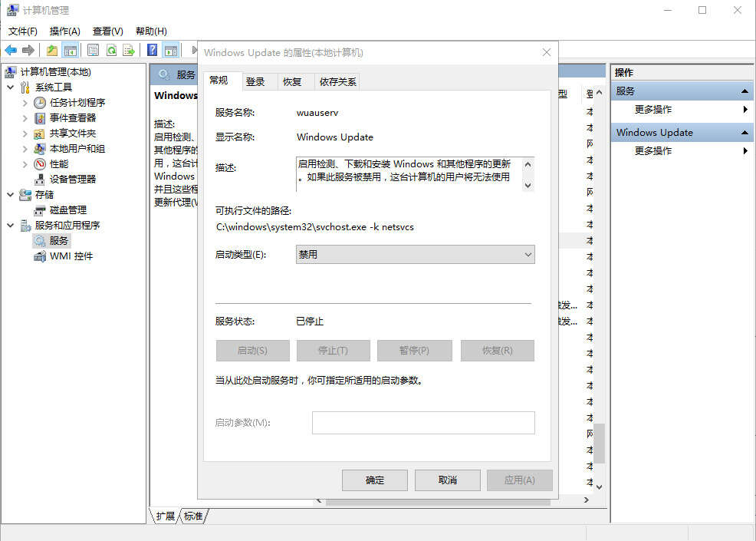Click the gray Forward arrow in toolbar

click(x=28, y=50)
